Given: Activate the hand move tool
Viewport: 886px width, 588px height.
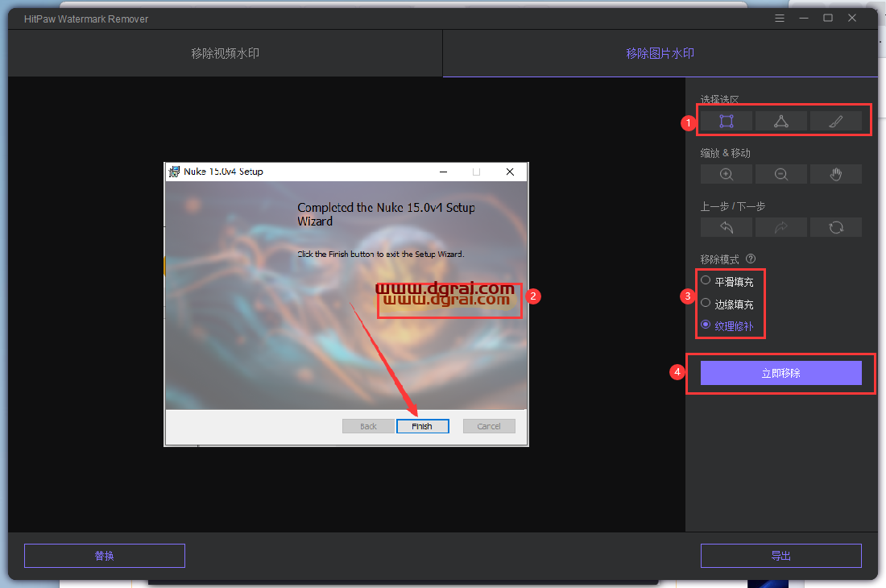Looking at the screenshot, I should tap(836, 174).
